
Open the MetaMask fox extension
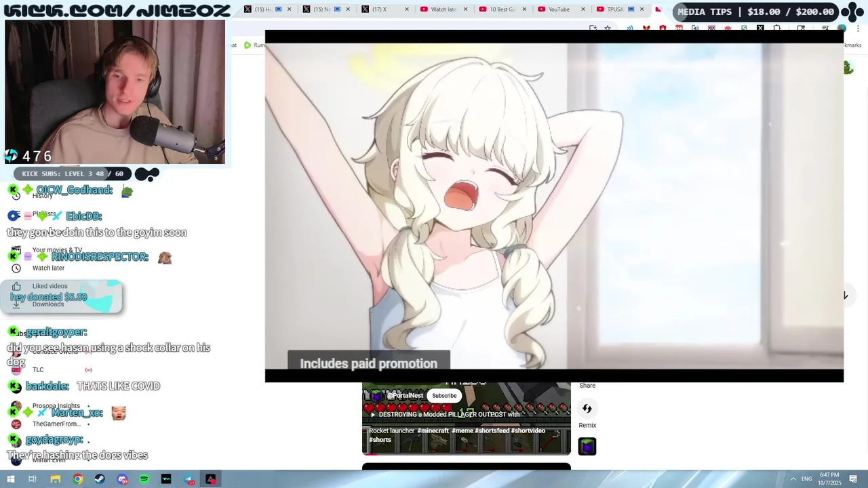(x=646, y=28)
